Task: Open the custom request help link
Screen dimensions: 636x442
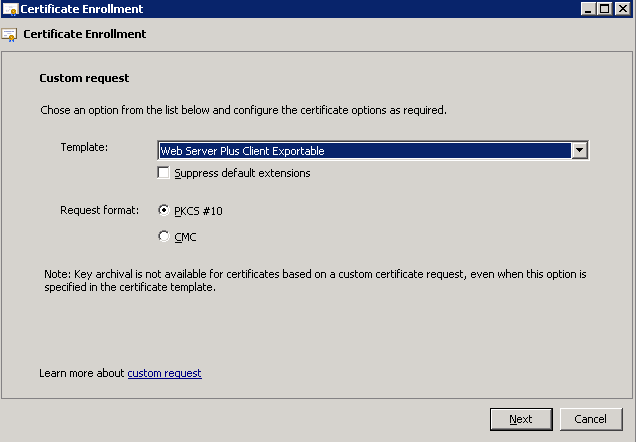Action: tap(164, 373)
